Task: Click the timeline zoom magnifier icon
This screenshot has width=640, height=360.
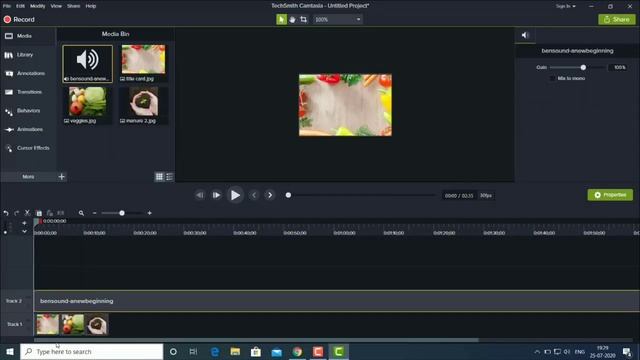Action: [81, 213]
